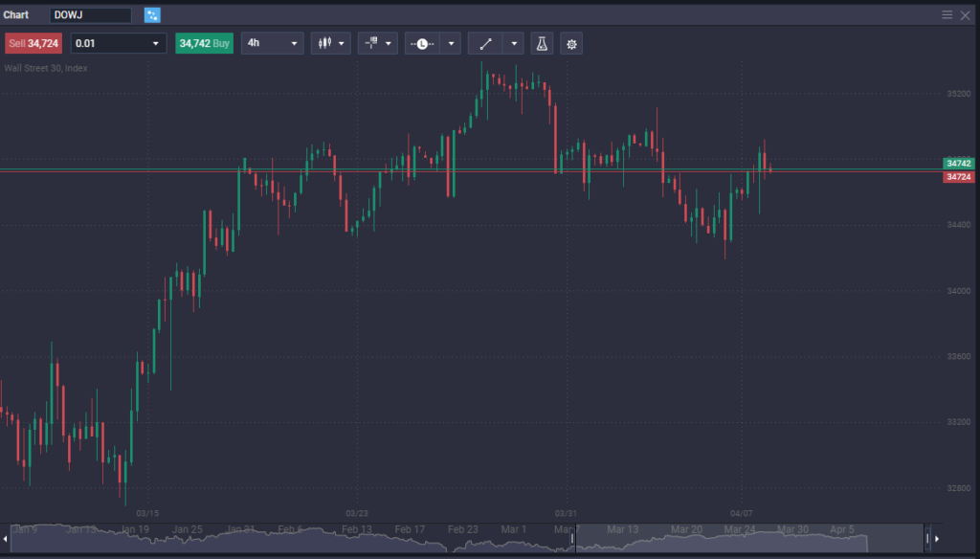The height and width of the screenshot is (559, 980).
Task: Select the Chart tab at top left
Action: coord(15,14)
